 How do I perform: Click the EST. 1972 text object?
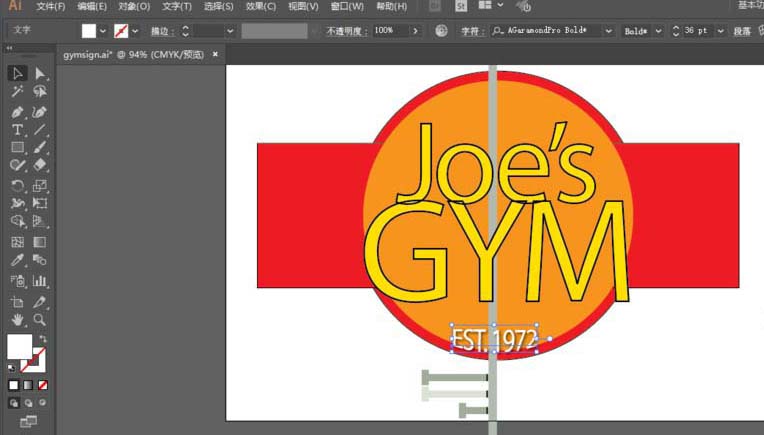pos(495,339)
